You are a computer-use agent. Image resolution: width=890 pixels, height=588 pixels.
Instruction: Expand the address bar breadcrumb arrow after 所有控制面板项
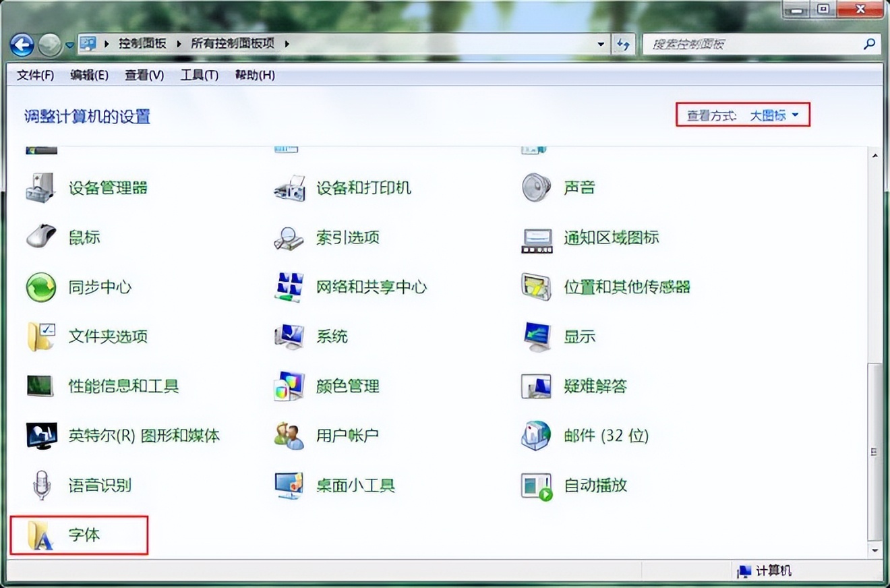coord(285,42)
